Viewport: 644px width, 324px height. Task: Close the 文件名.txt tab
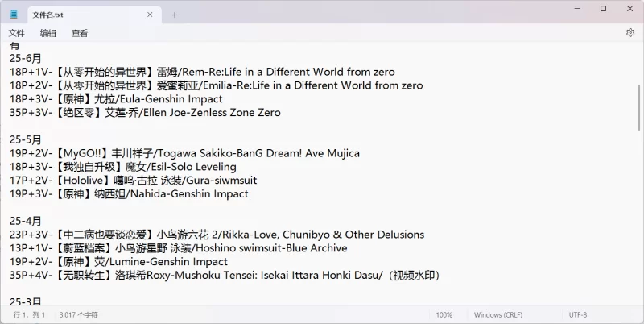click(x=150, y=15)
